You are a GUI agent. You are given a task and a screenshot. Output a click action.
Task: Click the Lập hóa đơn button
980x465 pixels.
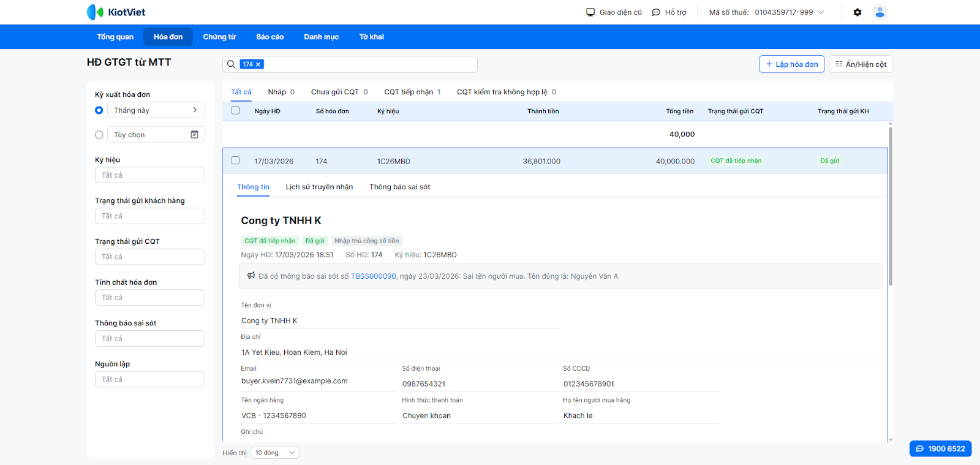[x=791, y=64]
